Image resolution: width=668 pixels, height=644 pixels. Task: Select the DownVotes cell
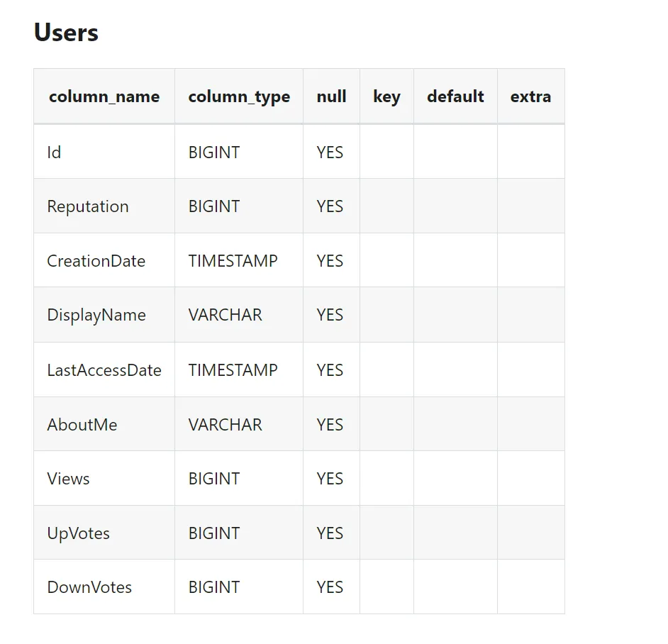104,587
